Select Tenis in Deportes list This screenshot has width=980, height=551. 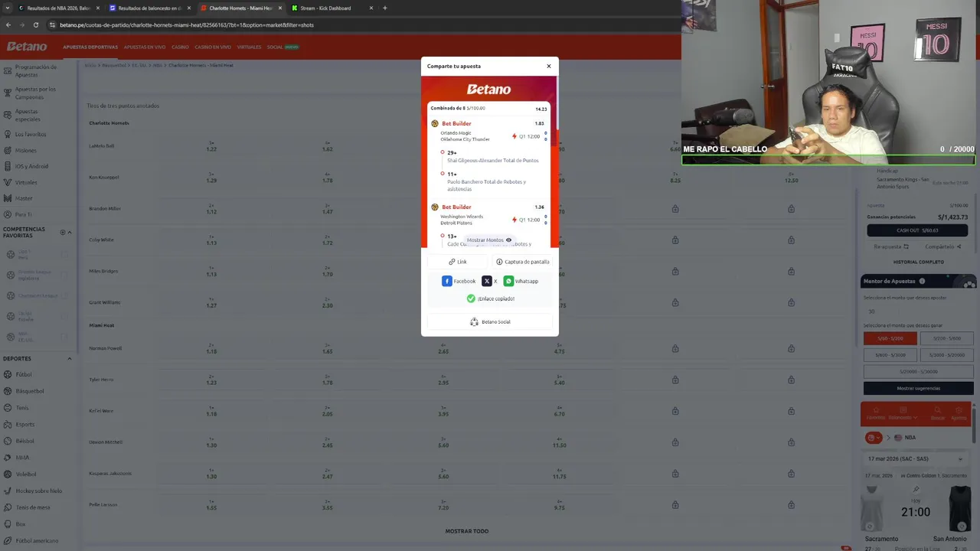click(x=22, y=408)
